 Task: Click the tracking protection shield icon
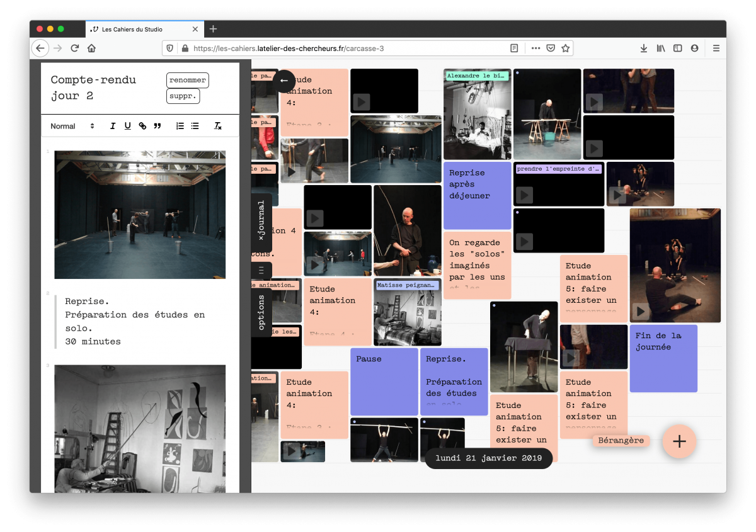(170, 48)
